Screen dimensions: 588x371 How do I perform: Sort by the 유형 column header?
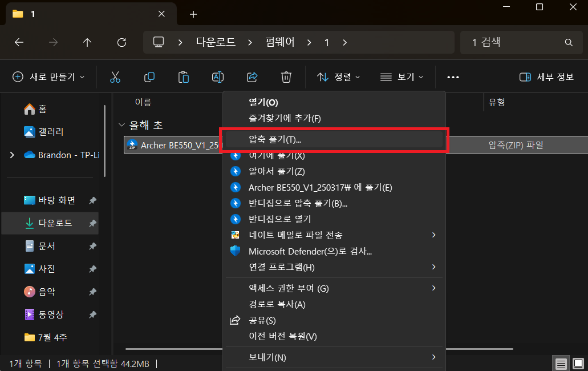(x=497, y=102)
